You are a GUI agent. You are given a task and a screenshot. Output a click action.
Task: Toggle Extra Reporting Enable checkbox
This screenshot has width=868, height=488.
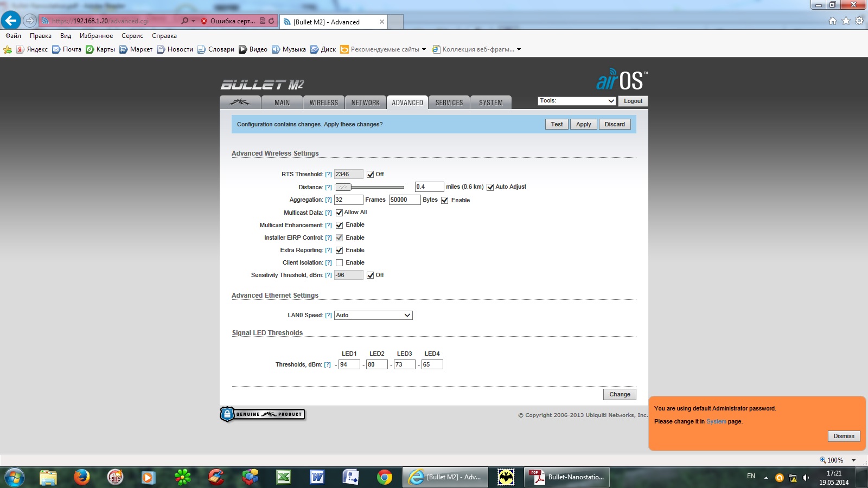click(x=339, y=250)
